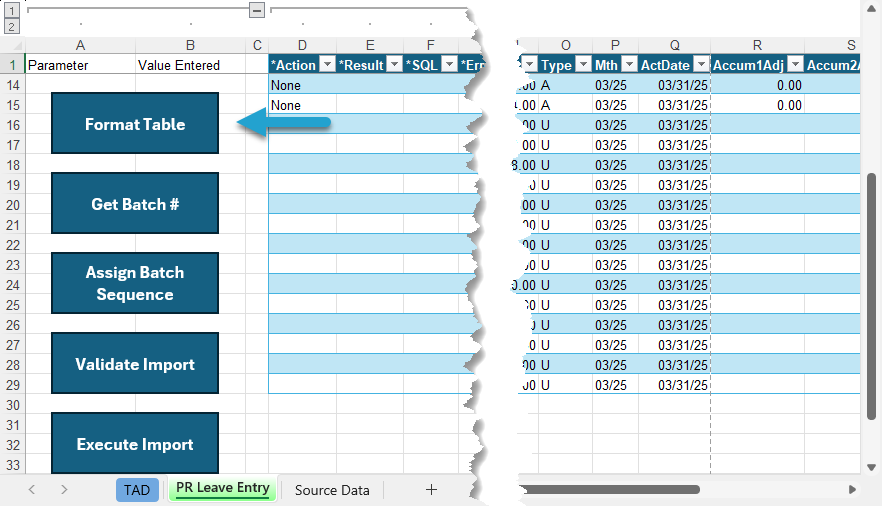Click the ActDate header cell text
This screenshot has height=506, width=882.
click(x=665, y=65)
